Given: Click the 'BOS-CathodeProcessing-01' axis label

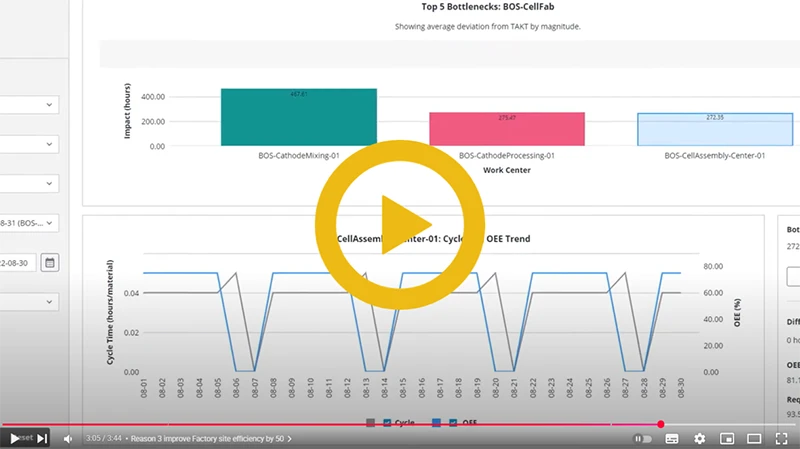Looking at the screenshot, I should (507, 156).
